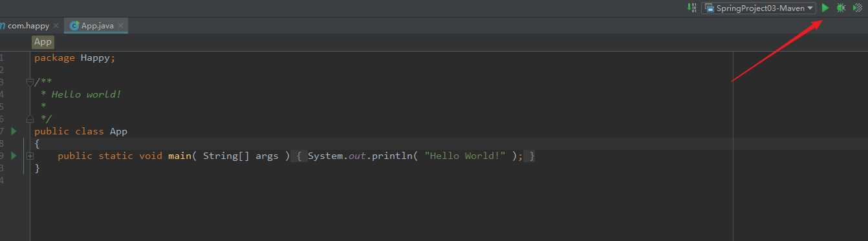The width and height of the screenshot is (868, 241).
Task: Click the 'package Happy;' statement
Action: point(74,58)
